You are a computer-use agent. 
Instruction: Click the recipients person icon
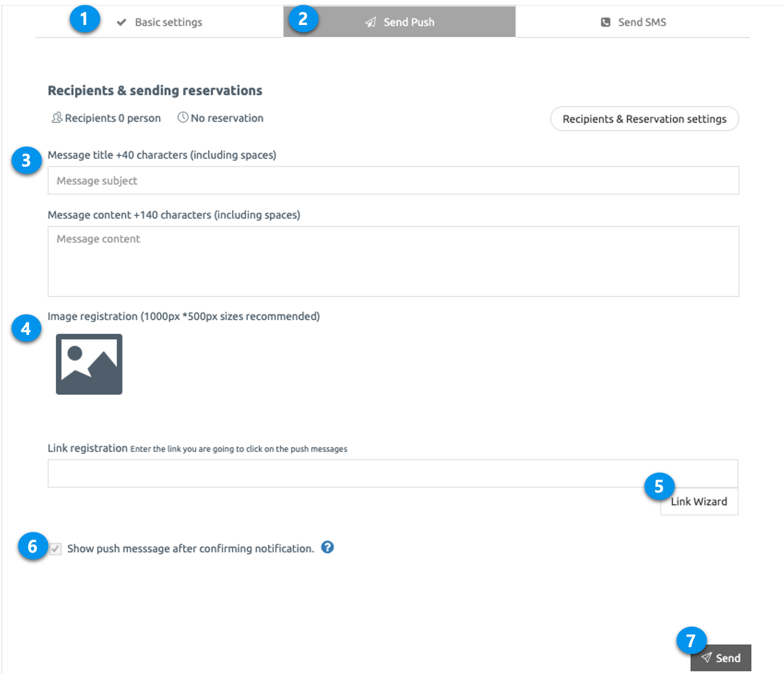[x=57, y=118]
